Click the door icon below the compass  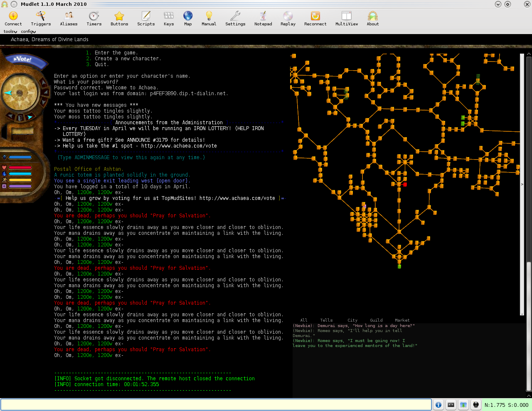(20, 118)
